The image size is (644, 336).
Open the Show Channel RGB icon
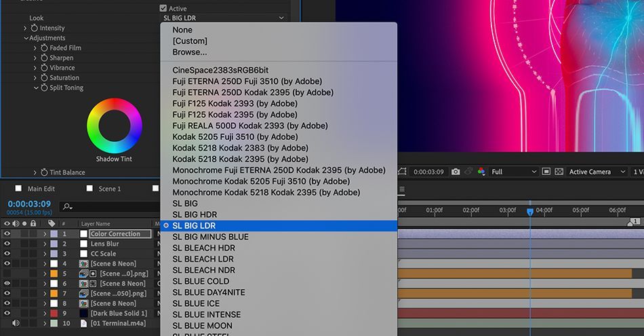coord(481,172)
